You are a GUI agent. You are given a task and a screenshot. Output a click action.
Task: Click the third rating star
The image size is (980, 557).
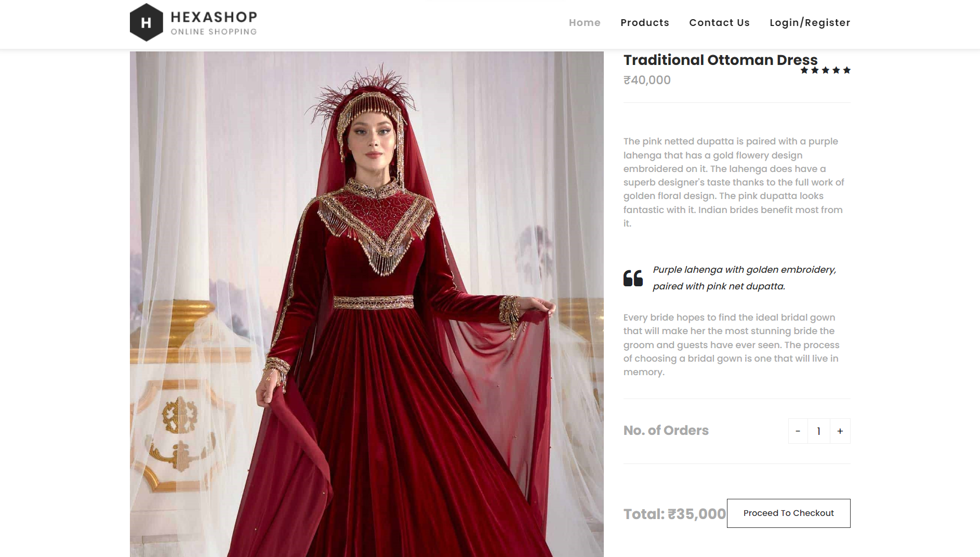826,70
